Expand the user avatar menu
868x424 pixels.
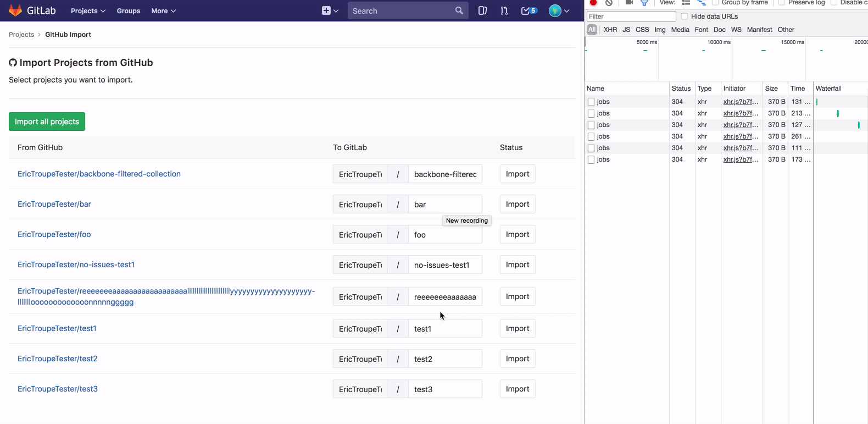559,10
